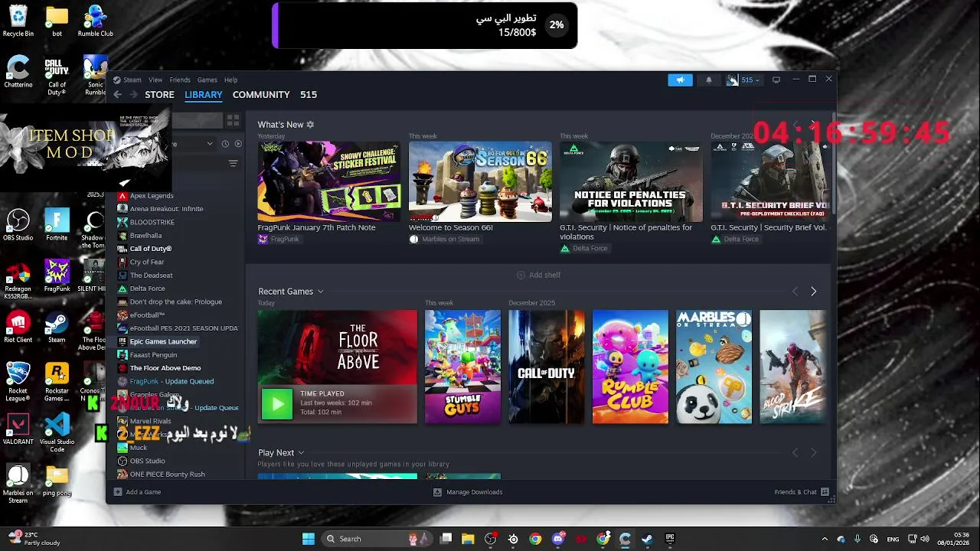
Task: Switch to the LIBRARY tab
Action: pyautogui.click(x=204, y=94)
